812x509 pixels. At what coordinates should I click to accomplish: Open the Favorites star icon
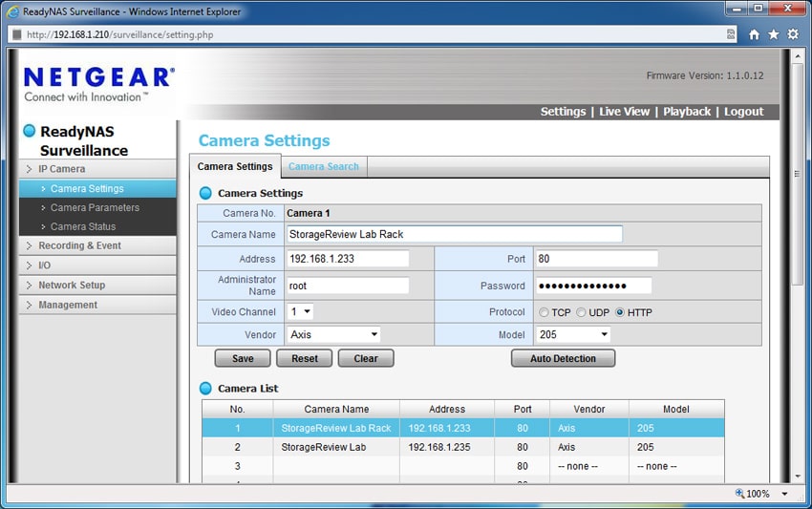click(x=773, y=34)
